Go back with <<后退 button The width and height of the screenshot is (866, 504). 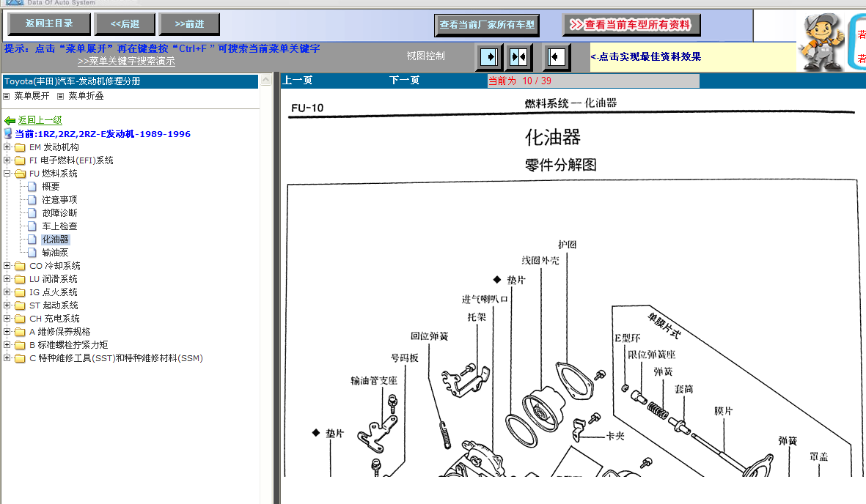[125, 24]
